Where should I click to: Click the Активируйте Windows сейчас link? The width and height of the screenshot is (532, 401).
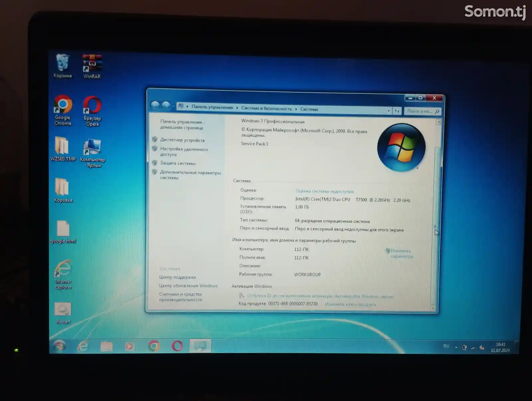pyautogui.click(x=364, y=297)
